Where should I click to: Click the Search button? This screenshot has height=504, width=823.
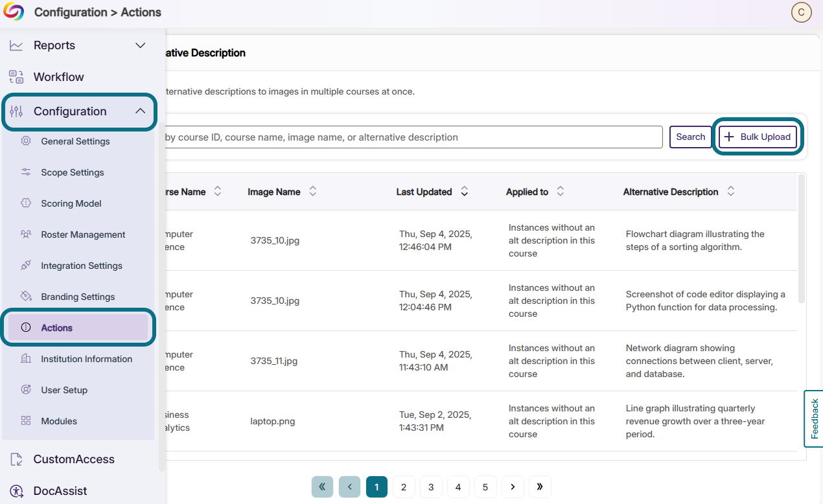(691, 137)
